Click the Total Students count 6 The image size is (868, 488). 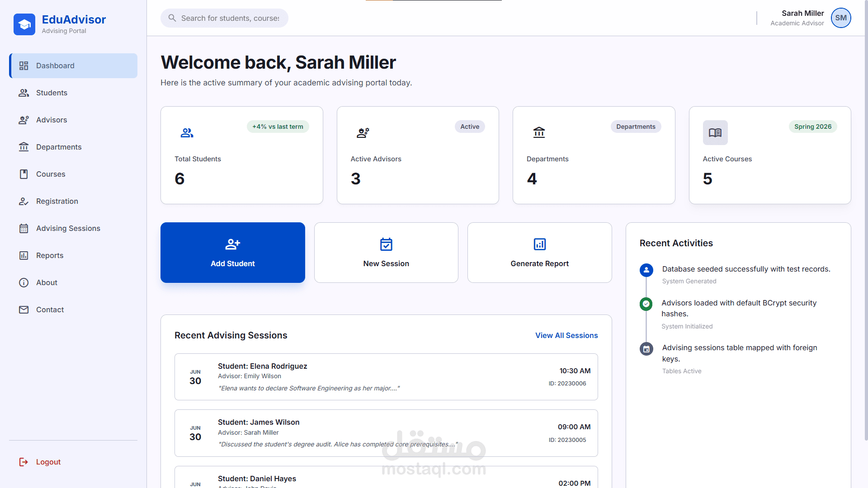179,179
